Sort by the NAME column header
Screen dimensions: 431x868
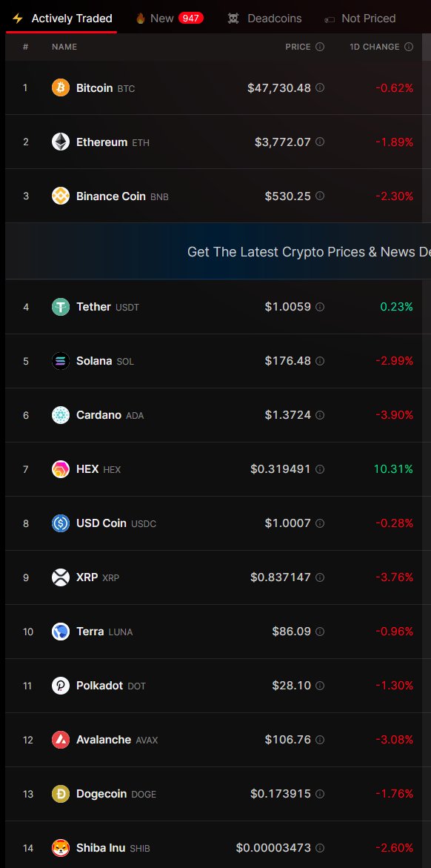click(64, 47)
